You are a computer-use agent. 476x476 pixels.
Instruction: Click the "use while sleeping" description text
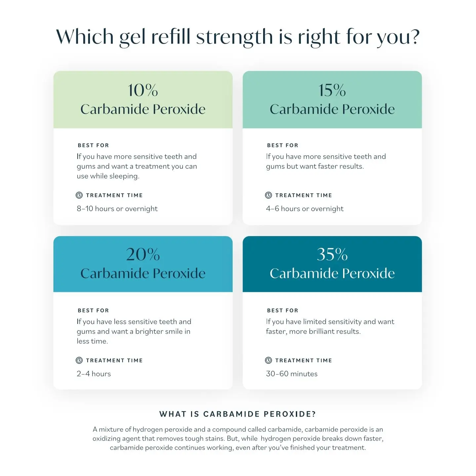click(x=108, y=176)
